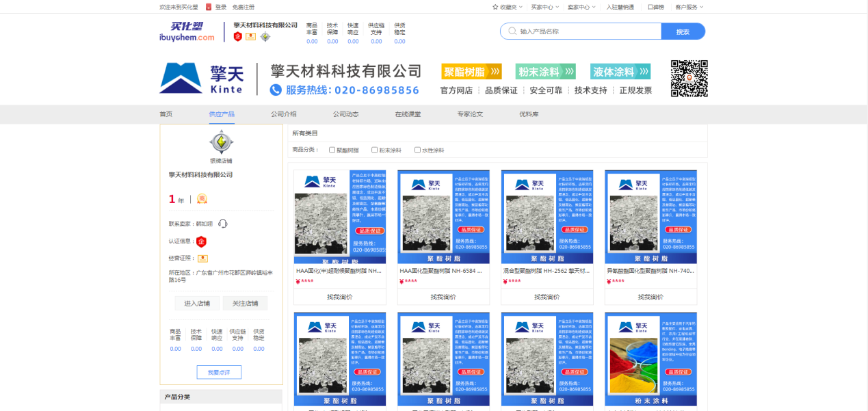This screenshot has height=411, width=868.
Task: Click the large 银牌店铺 medal icon
Action: [x=220, y=143]
